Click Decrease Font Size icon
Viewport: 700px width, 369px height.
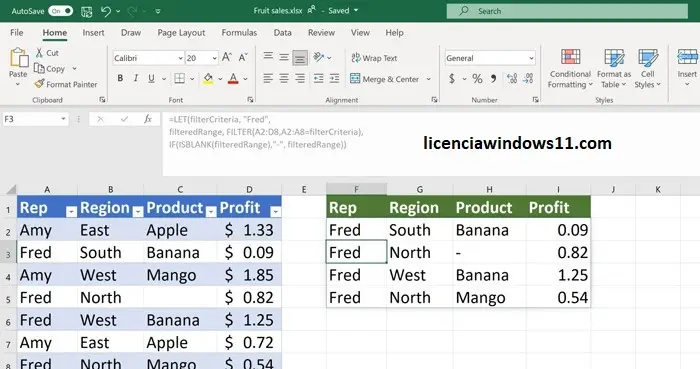(x=243, y=57)
